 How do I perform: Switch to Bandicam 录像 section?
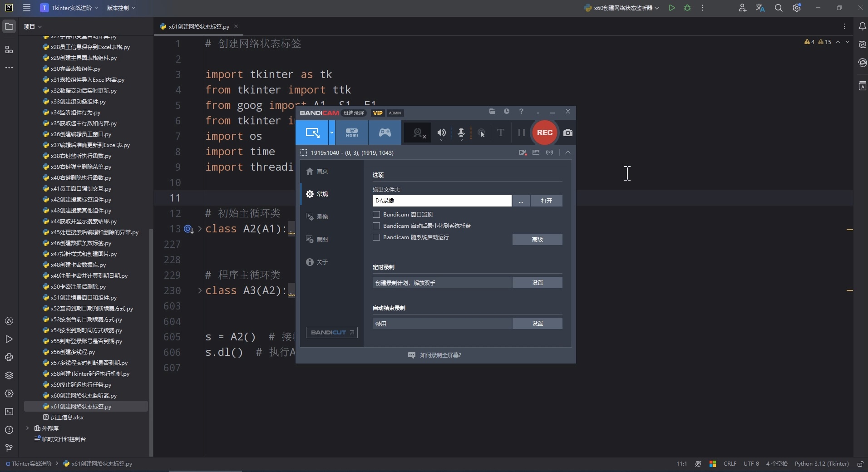tap(321, 216)
